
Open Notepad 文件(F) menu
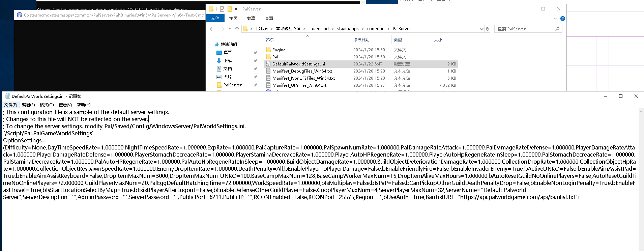point(11,105)
